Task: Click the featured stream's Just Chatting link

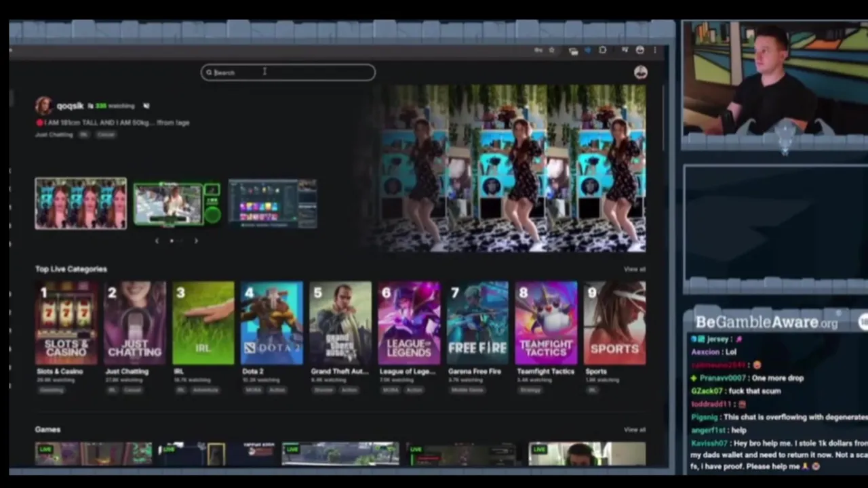Action: 54,134
